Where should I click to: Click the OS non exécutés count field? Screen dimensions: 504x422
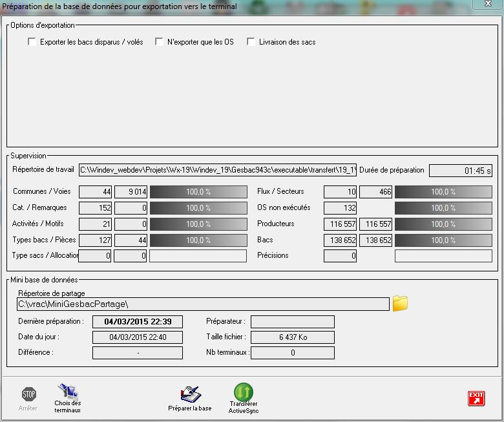point(340,208)
